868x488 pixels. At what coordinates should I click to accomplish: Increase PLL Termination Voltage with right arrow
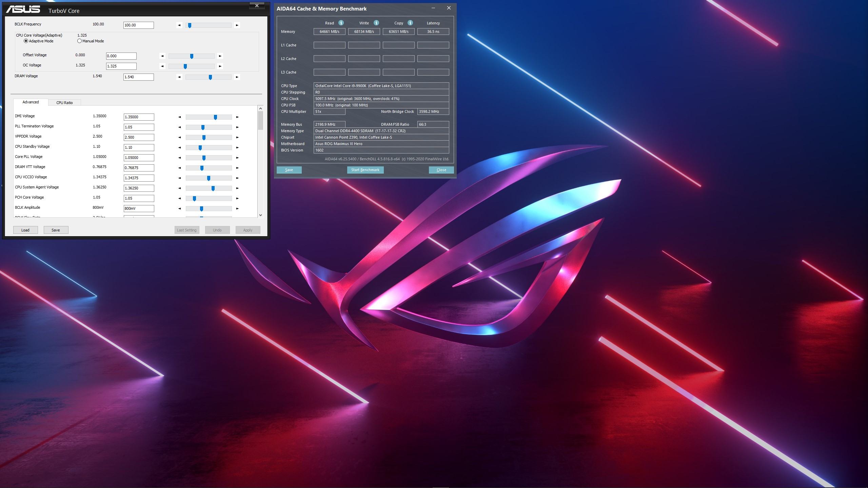(237, 127)
